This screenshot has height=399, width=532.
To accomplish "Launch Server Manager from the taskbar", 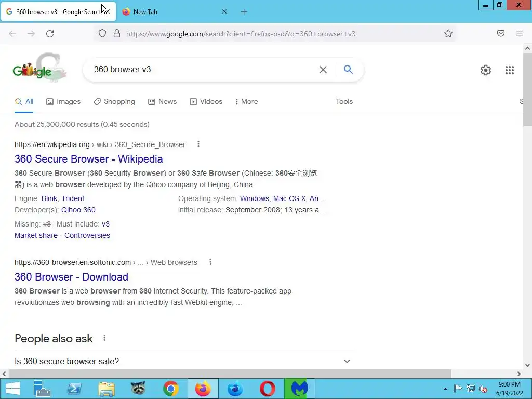I will pyautogui.click(x=42, y=389).
